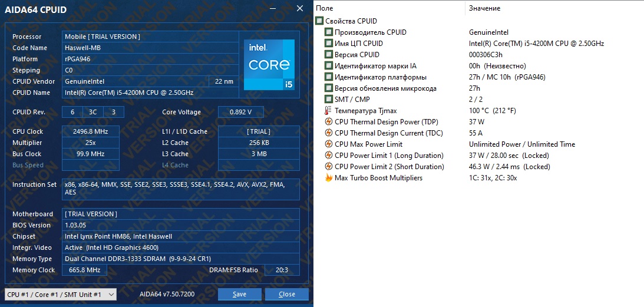Click the value 46.3 W / 2.44 ms (Locked)
The image size is (644, 307).
coord(509,166)
